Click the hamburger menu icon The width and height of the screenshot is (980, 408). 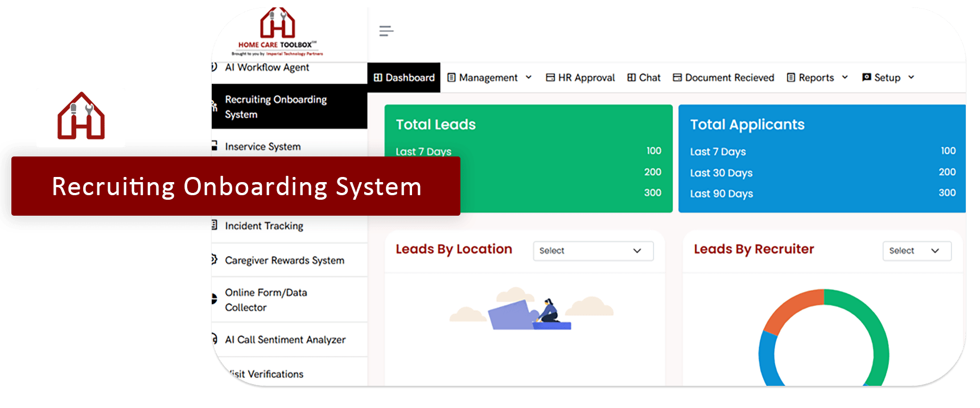[386, 31]
